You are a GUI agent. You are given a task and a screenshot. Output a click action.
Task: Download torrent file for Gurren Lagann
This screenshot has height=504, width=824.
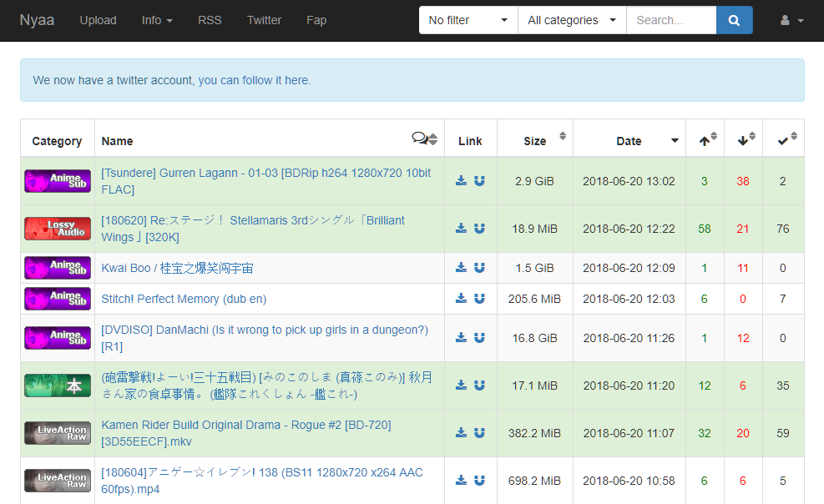pos(461,181)
